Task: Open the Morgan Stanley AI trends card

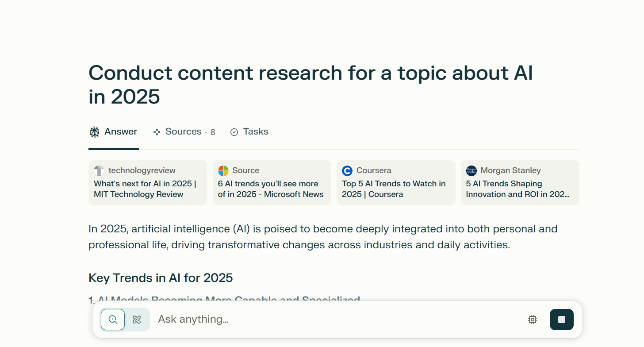Action: coord(520,183)
